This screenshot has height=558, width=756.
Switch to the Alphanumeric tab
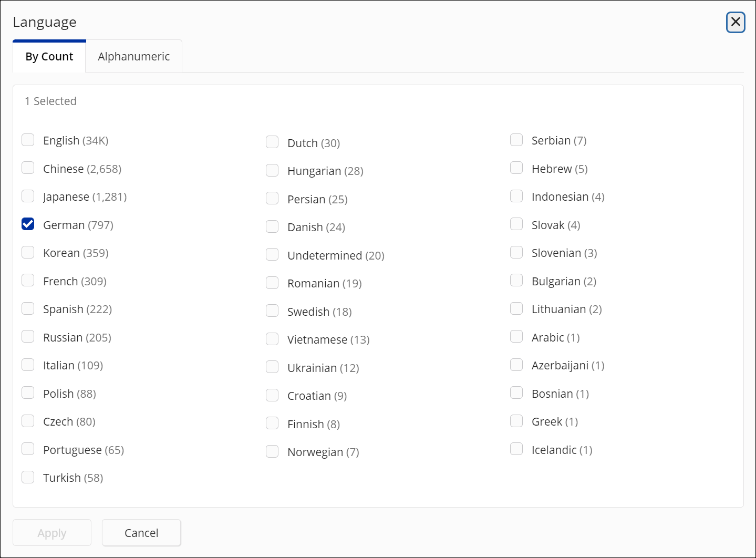[x=134, y=56]
